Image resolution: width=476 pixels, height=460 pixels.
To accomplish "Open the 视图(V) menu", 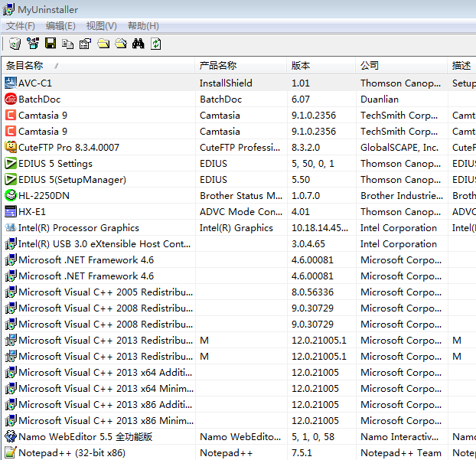I will 101,26.
